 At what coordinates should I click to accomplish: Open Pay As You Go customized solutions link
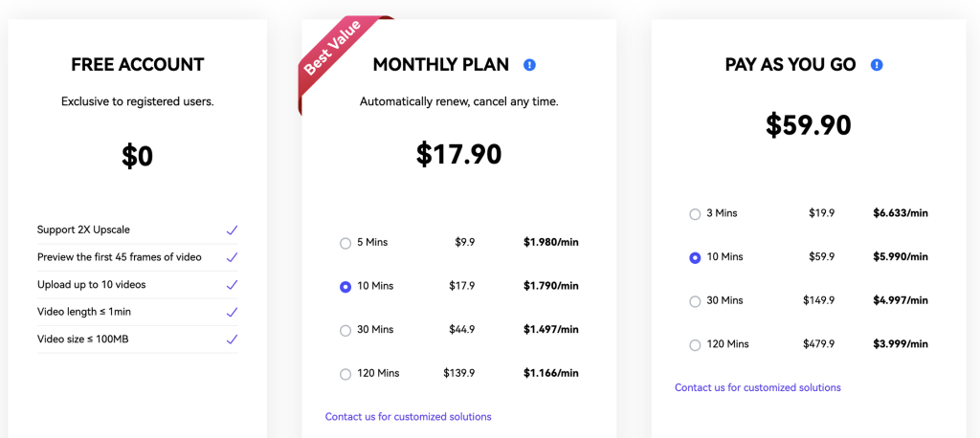click(757, 388)
